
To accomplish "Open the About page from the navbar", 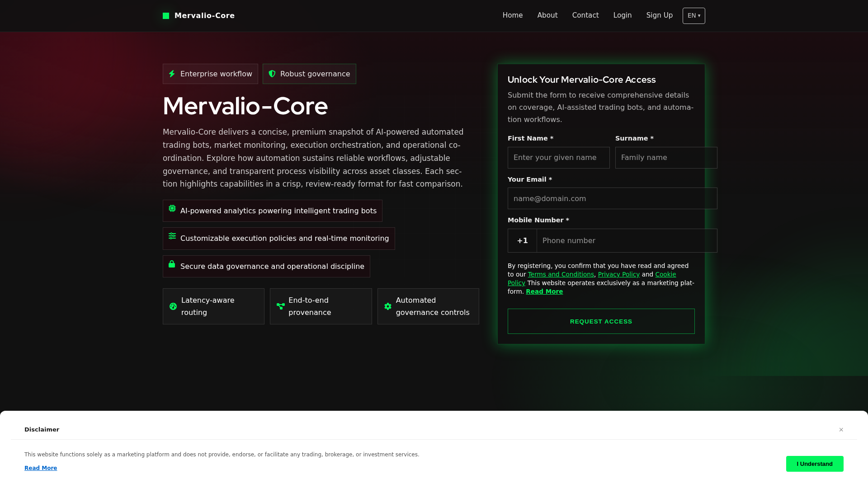I will coord(547,15).
